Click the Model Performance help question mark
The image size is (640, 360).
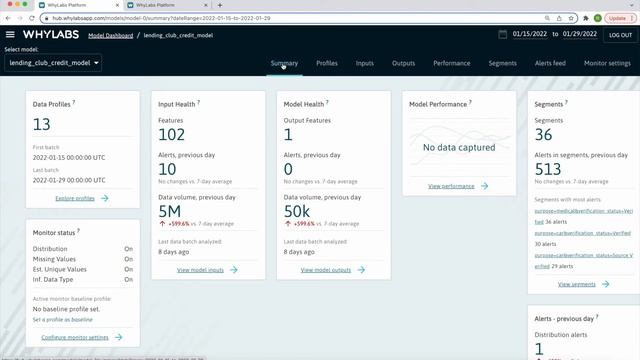pos(470,102)
